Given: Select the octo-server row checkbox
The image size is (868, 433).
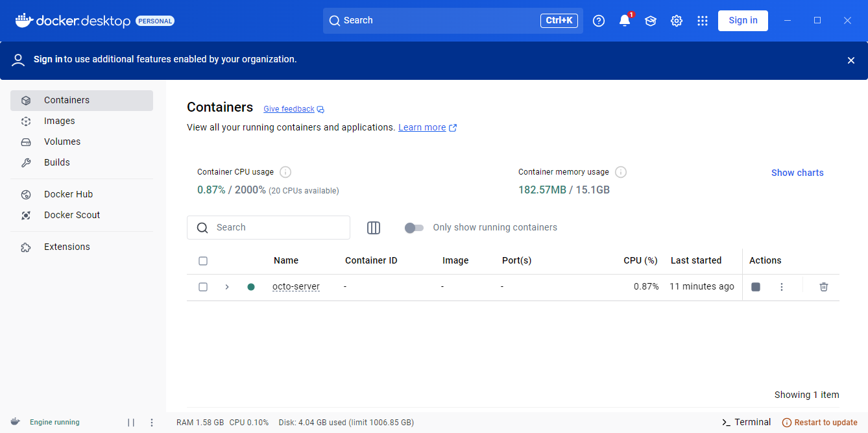Looking at the screenshot, I should click(203, 287).
